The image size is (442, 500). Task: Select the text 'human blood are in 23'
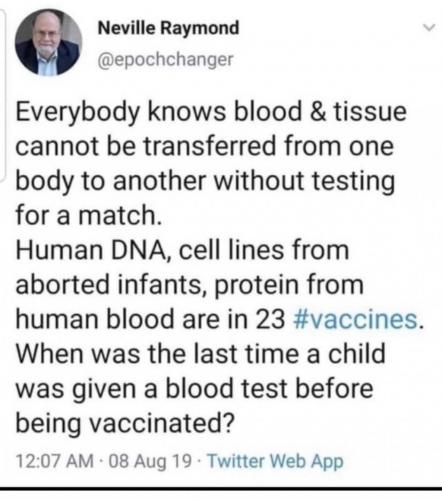click(x=150, y=319)
